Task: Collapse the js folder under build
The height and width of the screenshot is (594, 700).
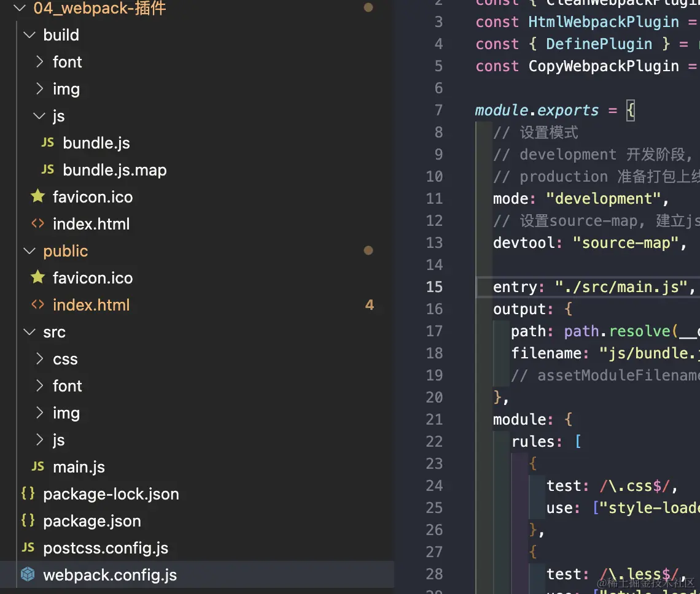Action: pos(39,116)
